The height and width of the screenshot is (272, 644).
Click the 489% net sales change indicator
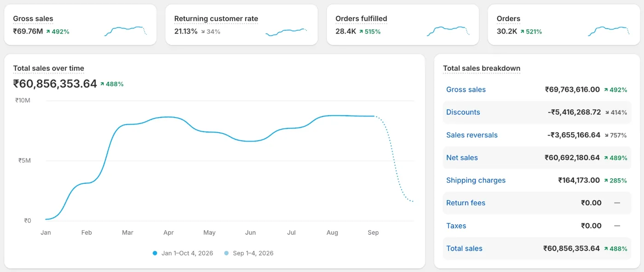pos(615,158)
